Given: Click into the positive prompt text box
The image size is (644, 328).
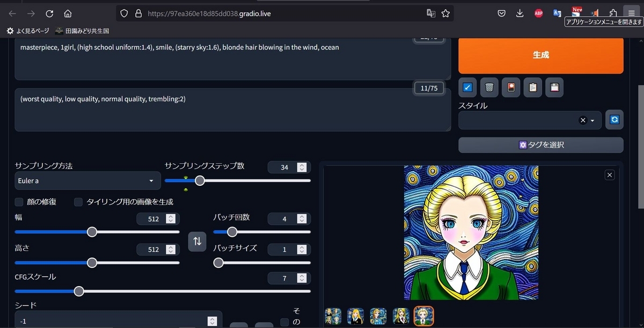Looking at the screenshot, I should pyautogui.click(x=233, y=59).
